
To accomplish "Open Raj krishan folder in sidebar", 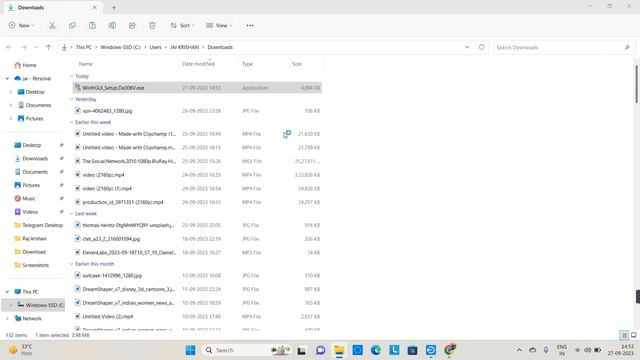I will (31, 238).
